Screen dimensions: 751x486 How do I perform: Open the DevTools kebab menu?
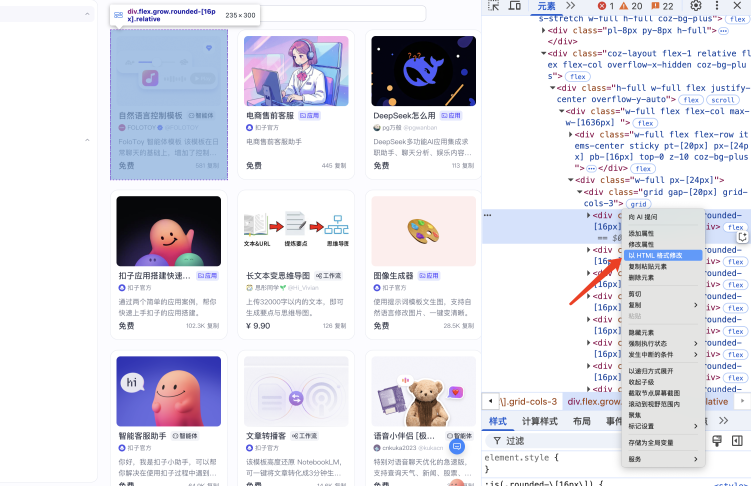point(719,6)
